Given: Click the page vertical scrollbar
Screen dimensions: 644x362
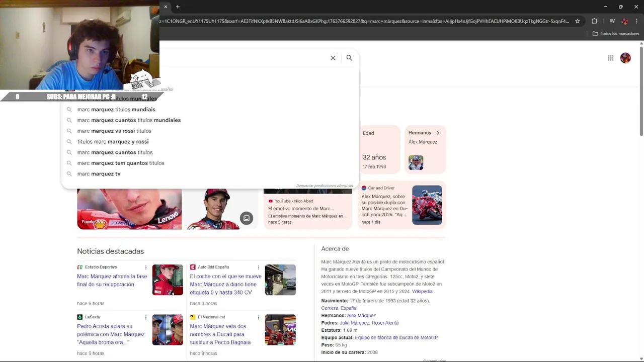Looking at the screenshot, I should point(641,90).
